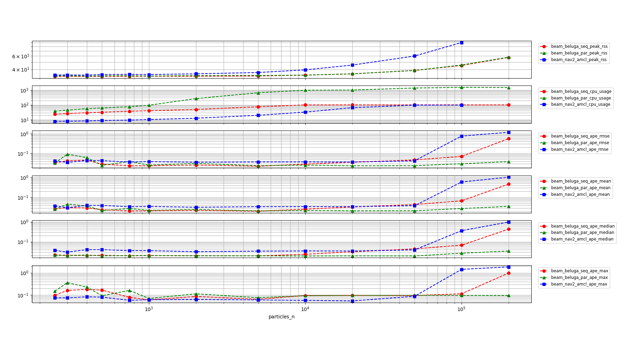Toggle the beam_nav2_amcl_cpu_usage legend entry
644x340 pixels.
(x=581, y=105)
